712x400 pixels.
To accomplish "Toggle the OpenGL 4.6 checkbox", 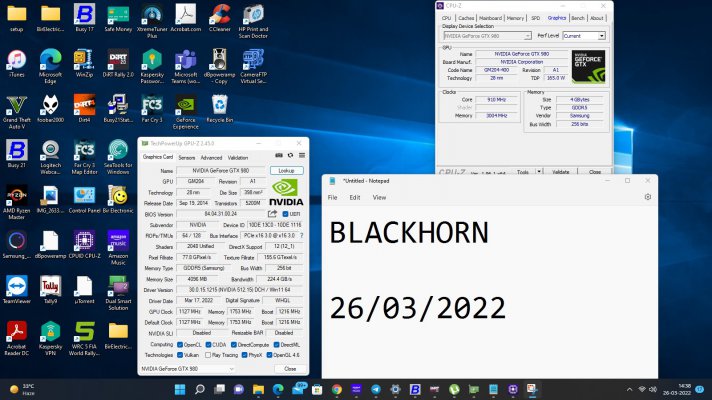I will [269, 355].
